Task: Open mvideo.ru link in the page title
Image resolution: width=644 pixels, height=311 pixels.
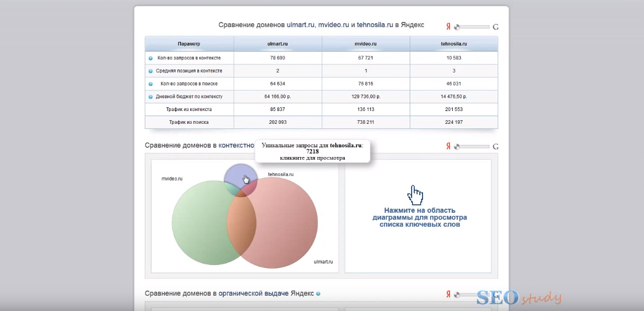Action: click(x=334, y=25)
